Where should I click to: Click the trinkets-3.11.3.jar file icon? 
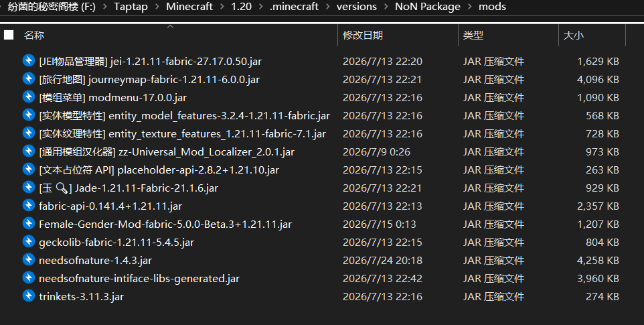pos(28,296)
